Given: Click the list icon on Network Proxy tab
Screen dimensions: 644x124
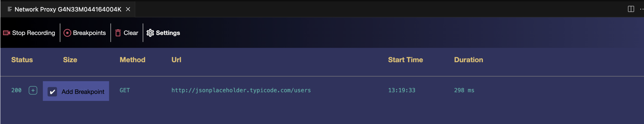Looking at the screenshot, I should tap(10, 9).
